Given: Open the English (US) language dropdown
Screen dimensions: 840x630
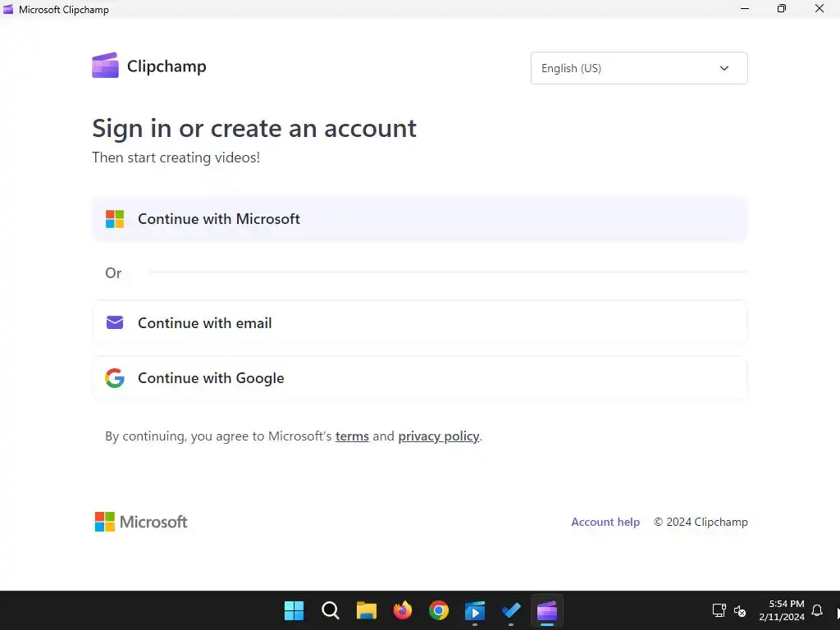Looking at the screenshot, I should pos(639,68).
